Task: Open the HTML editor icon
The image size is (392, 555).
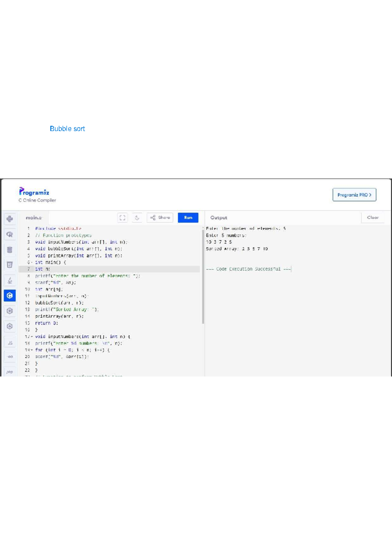Action: [10, 265]
